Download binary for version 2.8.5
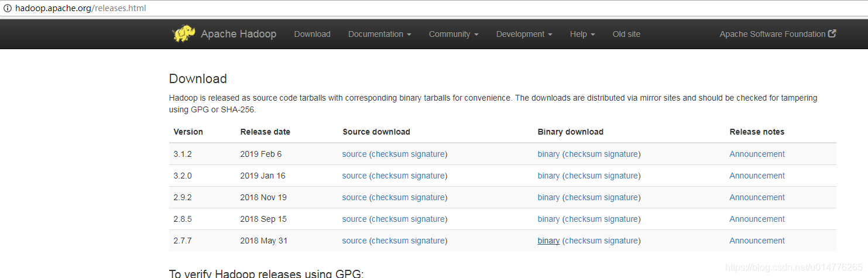Viewport: 868px width, 278px height. tap(548, 219)
